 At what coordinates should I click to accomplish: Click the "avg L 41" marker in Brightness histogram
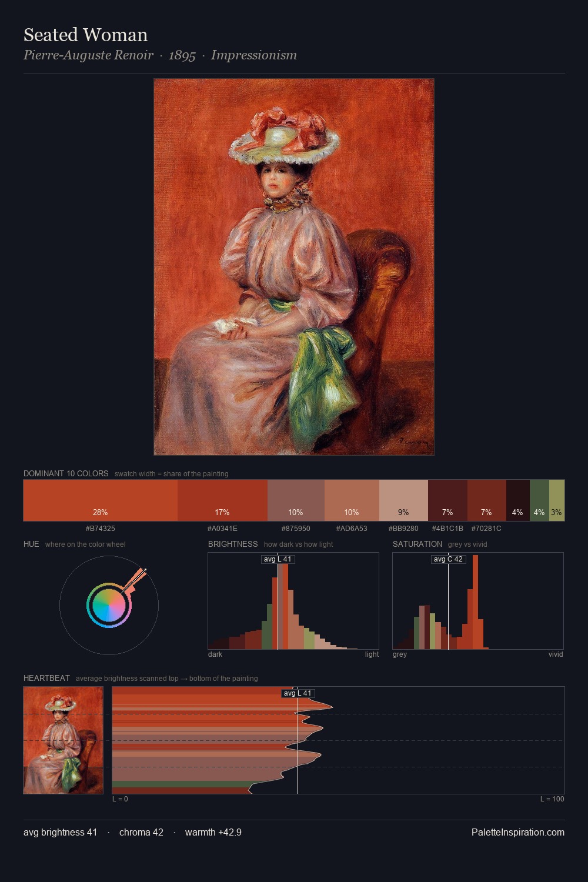coord(278,559)
